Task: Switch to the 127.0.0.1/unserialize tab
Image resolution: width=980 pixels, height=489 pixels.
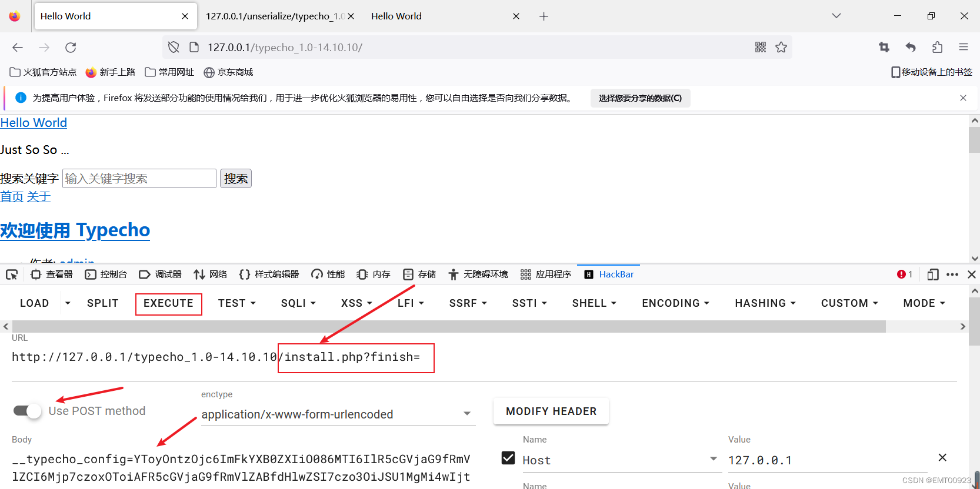Action: pos(275,16)
